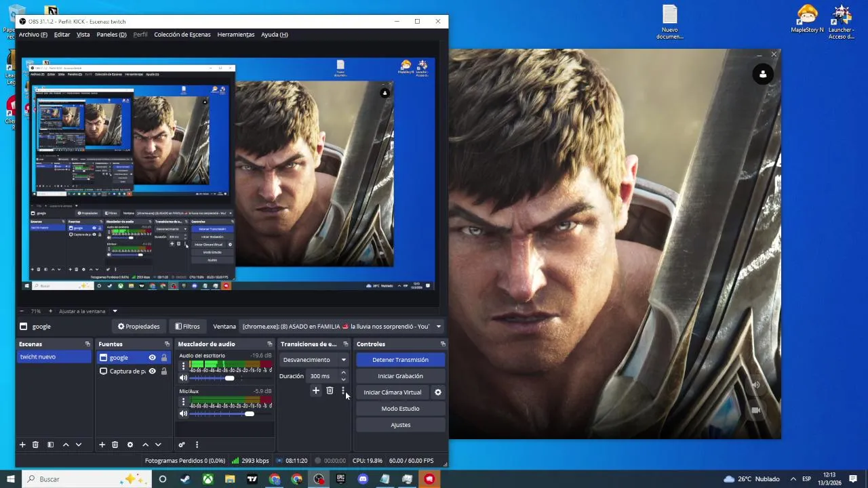Toggle visibility of google source
868x488 pixels.
click(x=152, y=358)
